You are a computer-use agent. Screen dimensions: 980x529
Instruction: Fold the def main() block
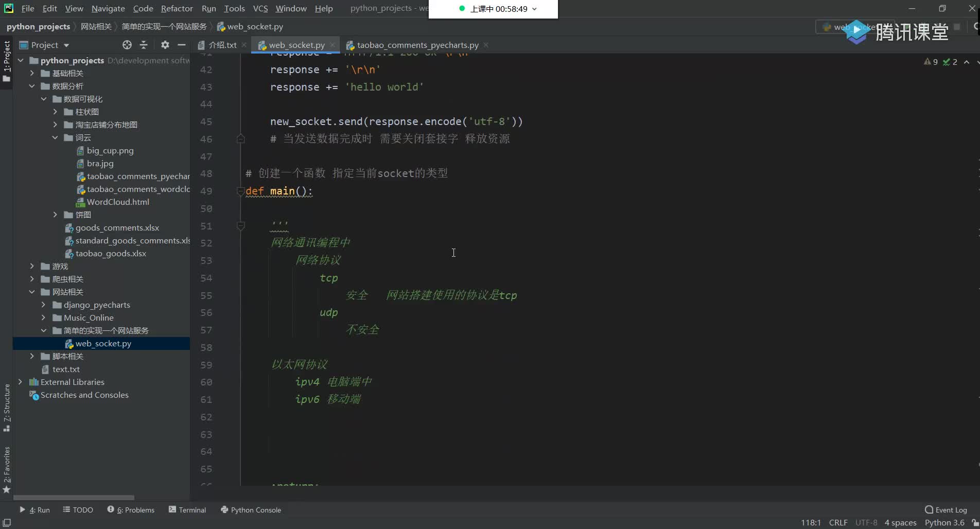click(x=240, y=191)
